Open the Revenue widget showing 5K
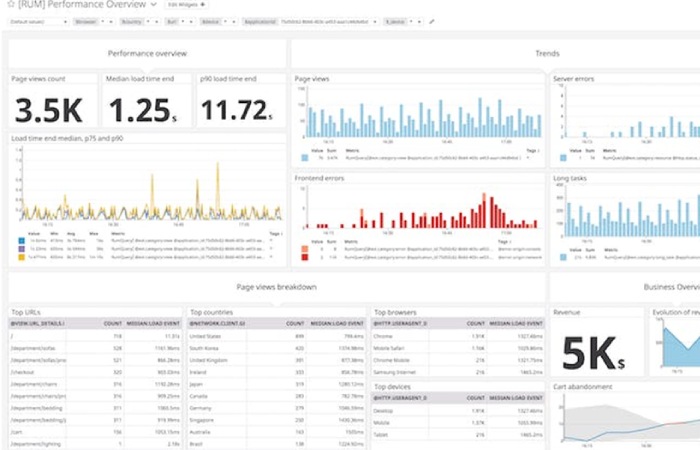This screenshot has height=450, width=700. pyautogui.click(x=597, y=342)
